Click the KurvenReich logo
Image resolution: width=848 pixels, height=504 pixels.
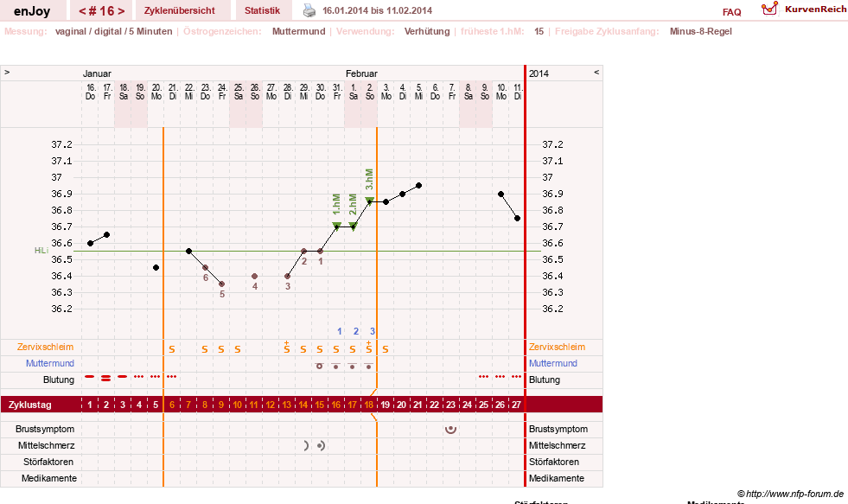click(803, 9)
